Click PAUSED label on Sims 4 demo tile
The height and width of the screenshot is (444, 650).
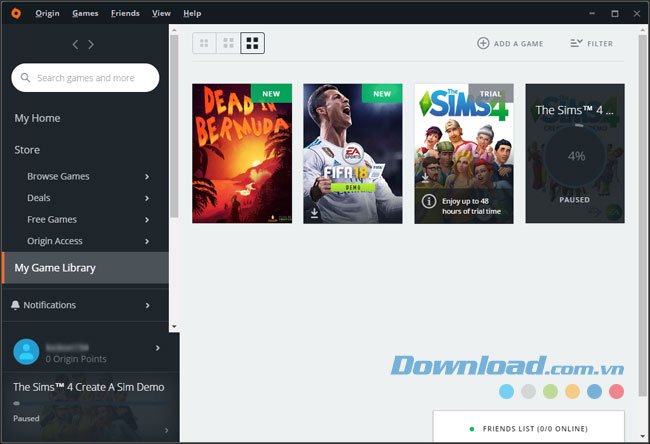click(575, 200)
